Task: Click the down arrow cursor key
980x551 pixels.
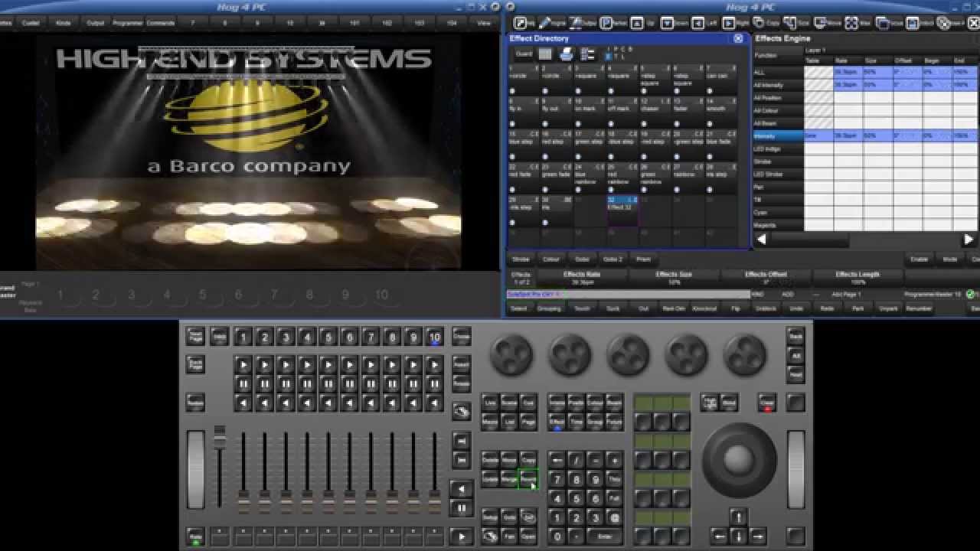Action: 738,536
